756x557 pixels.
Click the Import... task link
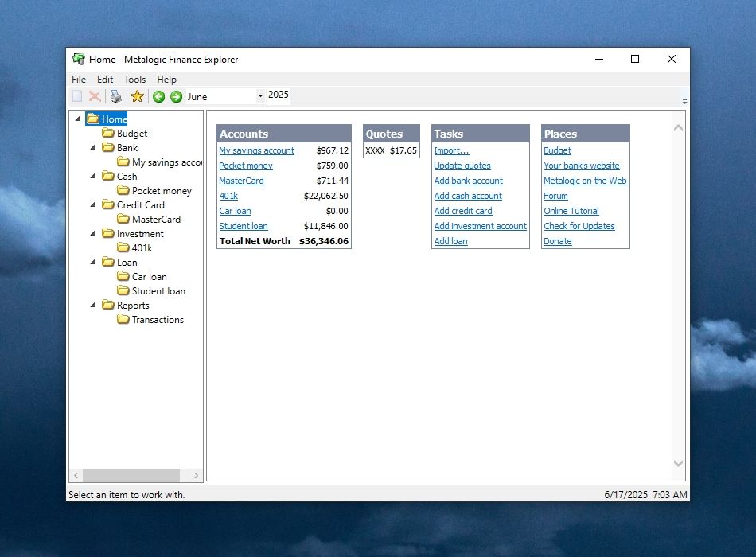coord(451,150)
